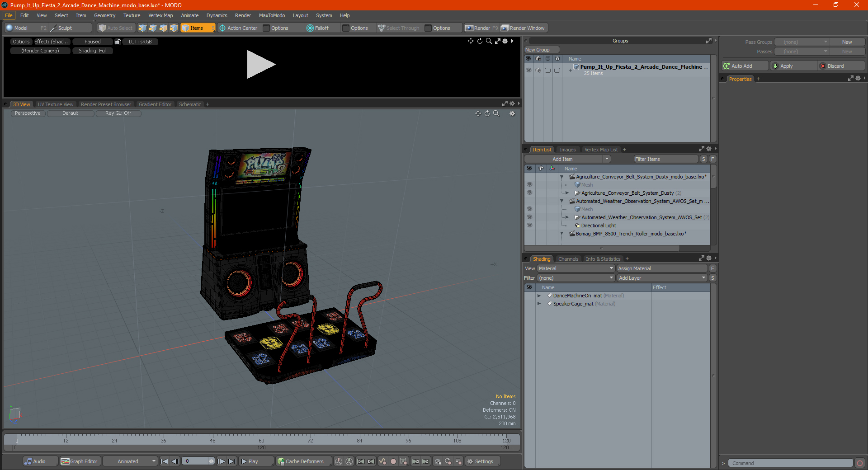Click the Falloff tool icon
Screen dimensions: 868x470
click(310, 28)
